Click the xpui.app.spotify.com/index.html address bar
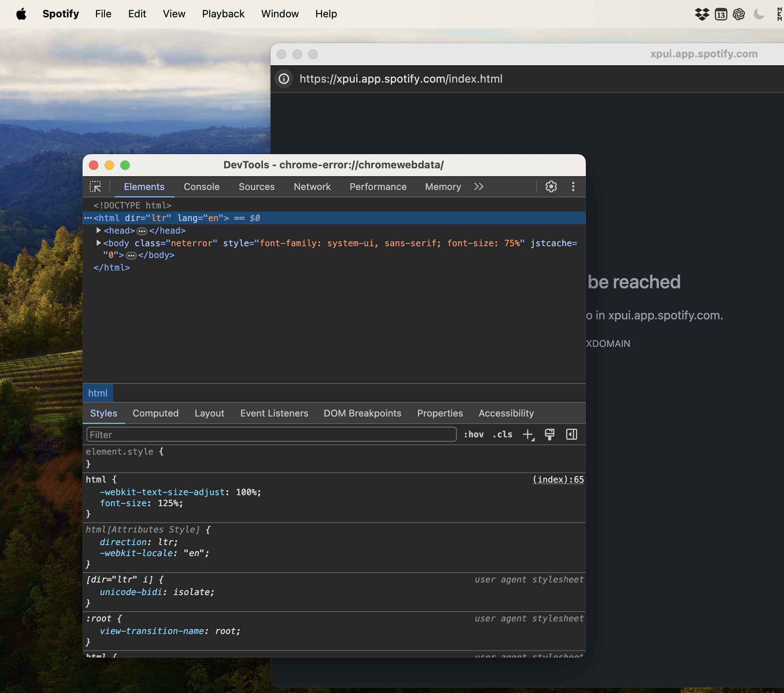 point(401,79)
